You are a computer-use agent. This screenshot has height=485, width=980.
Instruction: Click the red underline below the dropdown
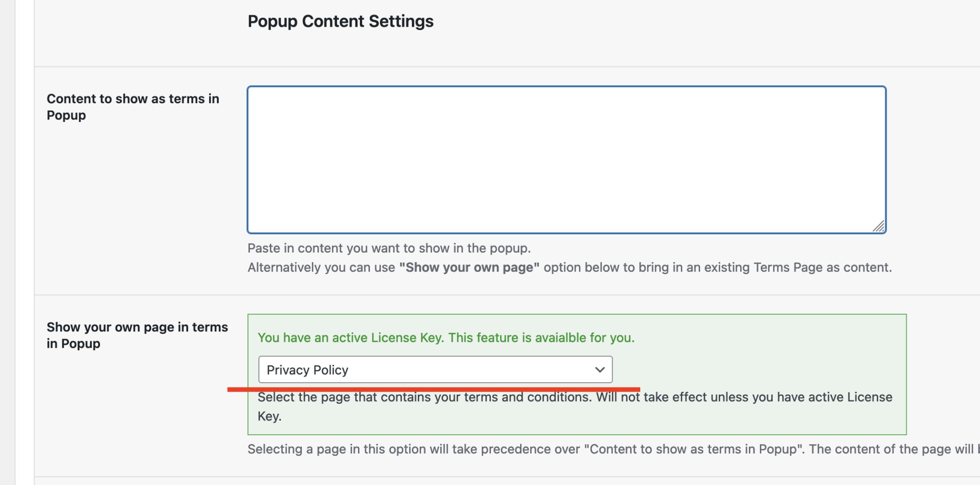(x=434, y=389)
